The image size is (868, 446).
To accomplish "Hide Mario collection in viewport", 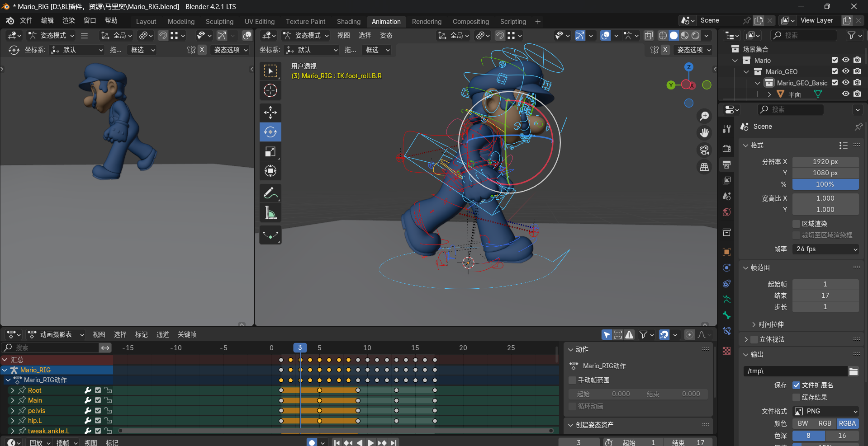I will pyautogui.click(x=846, y=60).
